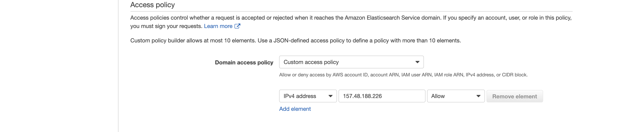The image size is (644, 132).
Task: Click the Allow or deny access helper text
Action: (403, 75)
